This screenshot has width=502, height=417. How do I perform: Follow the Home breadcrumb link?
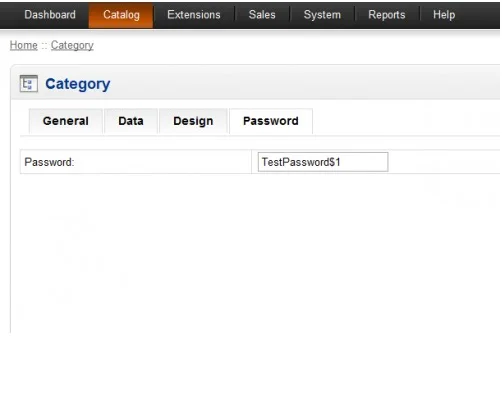24,45
